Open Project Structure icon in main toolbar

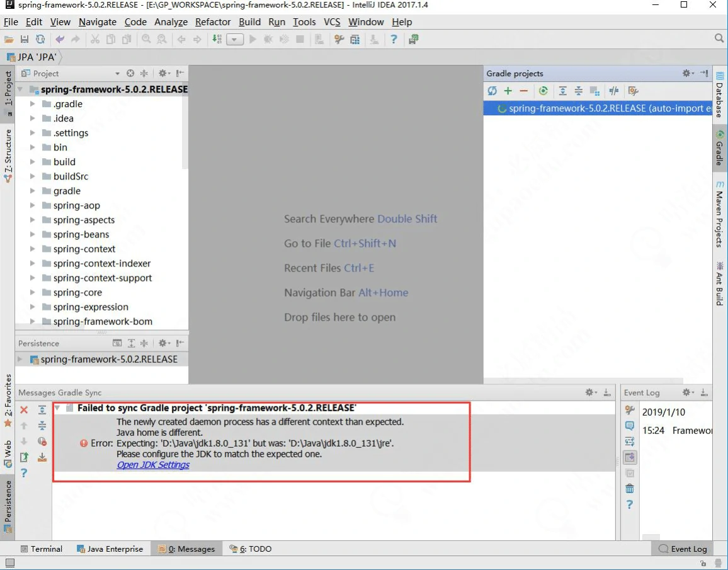pos(355,39)
